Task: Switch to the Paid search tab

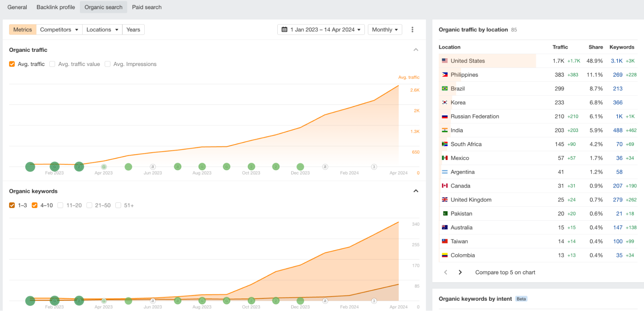Action: coord(147,7)
